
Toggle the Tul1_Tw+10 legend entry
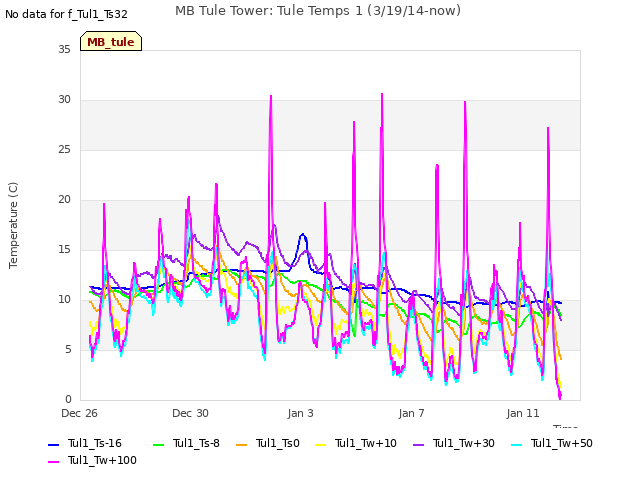[356, 443]
